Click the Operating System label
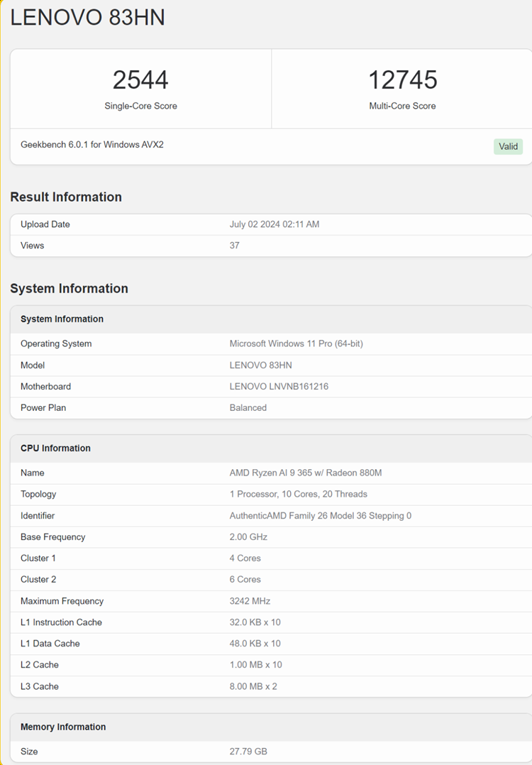Image resolution: width=532 pixels, height=765 pixels. (x=56, y=343)
